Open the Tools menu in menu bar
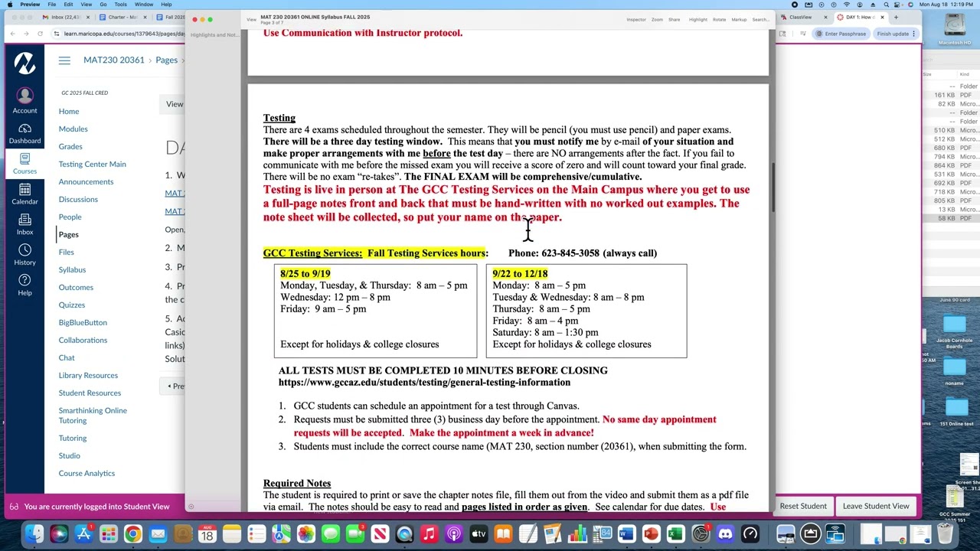The width and height of the screenshot is (980, 551). pyautogui.click(x=120, y=5)
